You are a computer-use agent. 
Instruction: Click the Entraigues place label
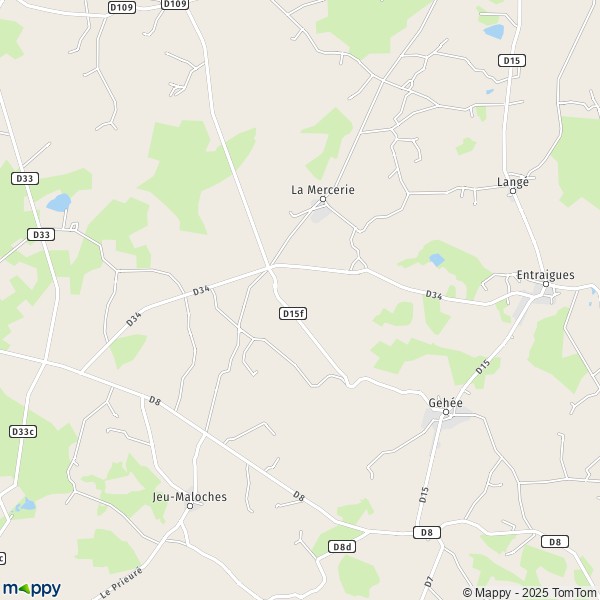pyautogui.click(x=545, y=275)
